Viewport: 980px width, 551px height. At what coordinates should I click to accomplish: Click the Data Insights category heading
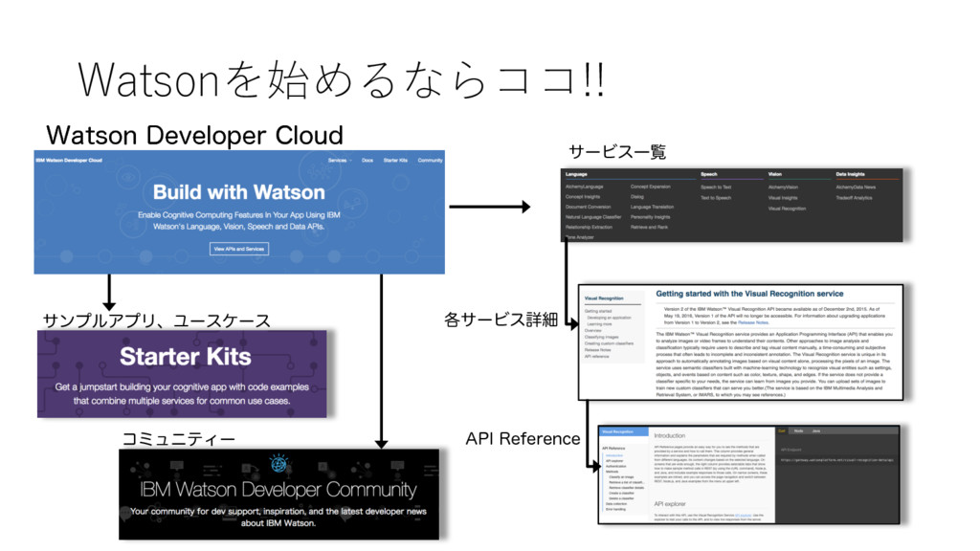[850, 174]
